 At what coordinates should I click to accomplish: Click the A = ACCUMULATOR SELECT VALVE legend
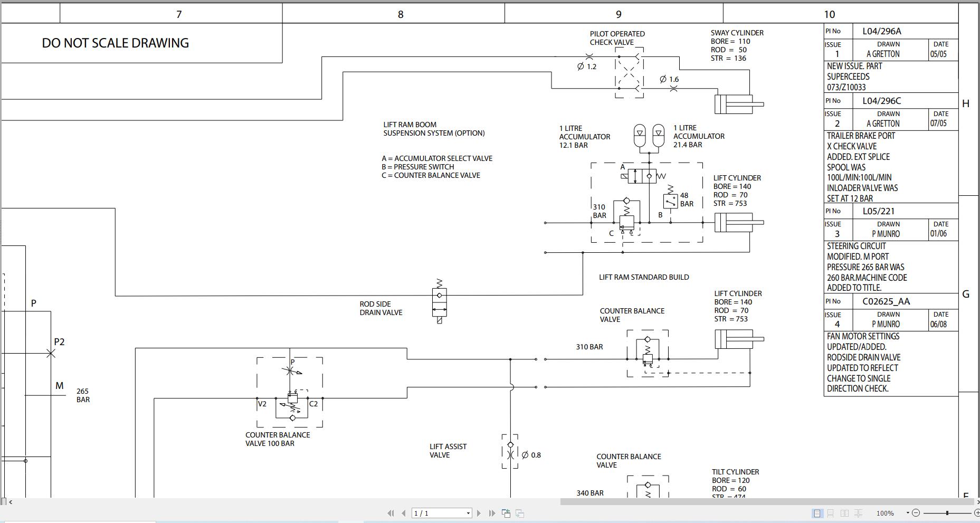pyautogui.click(x=437, y=158)
